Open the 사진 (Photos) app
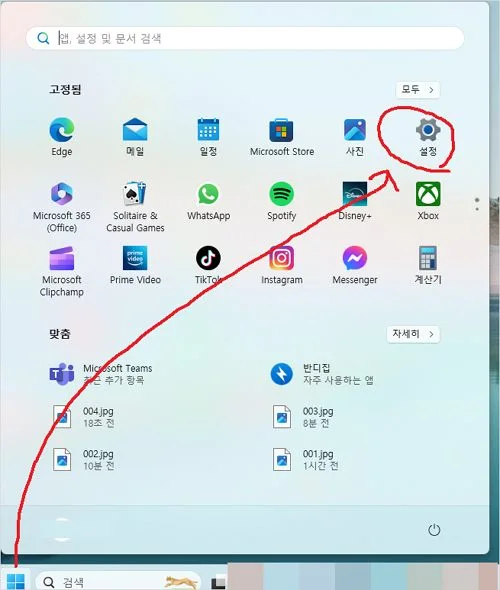The image size is (500, 590). coord(355,137)
